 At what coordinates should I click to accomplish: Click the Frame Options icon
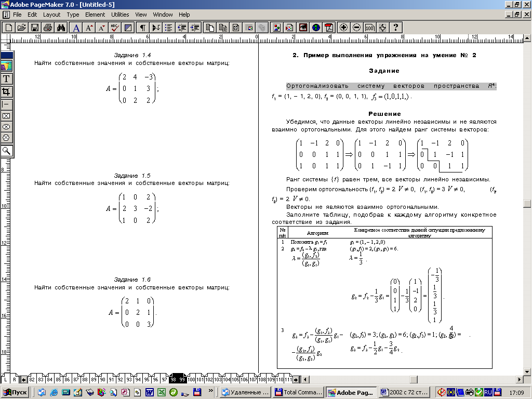[236, 28]
